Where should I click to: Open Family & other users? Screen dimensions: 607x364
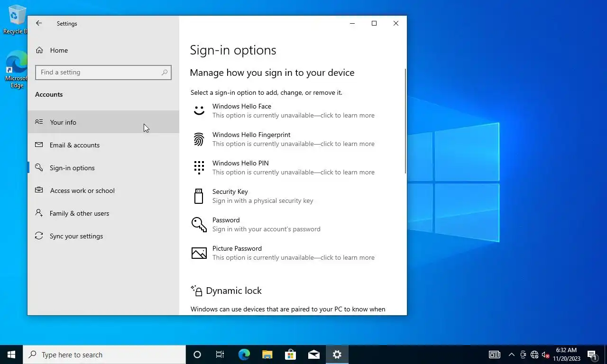pyautogui.click(x=103, y=213)
